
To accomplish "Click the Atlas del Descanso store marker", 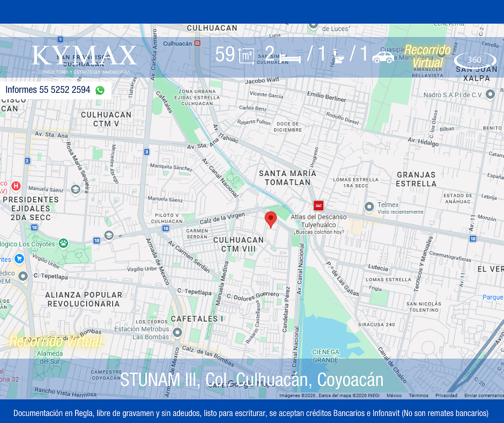I will (x=318, y=206).
